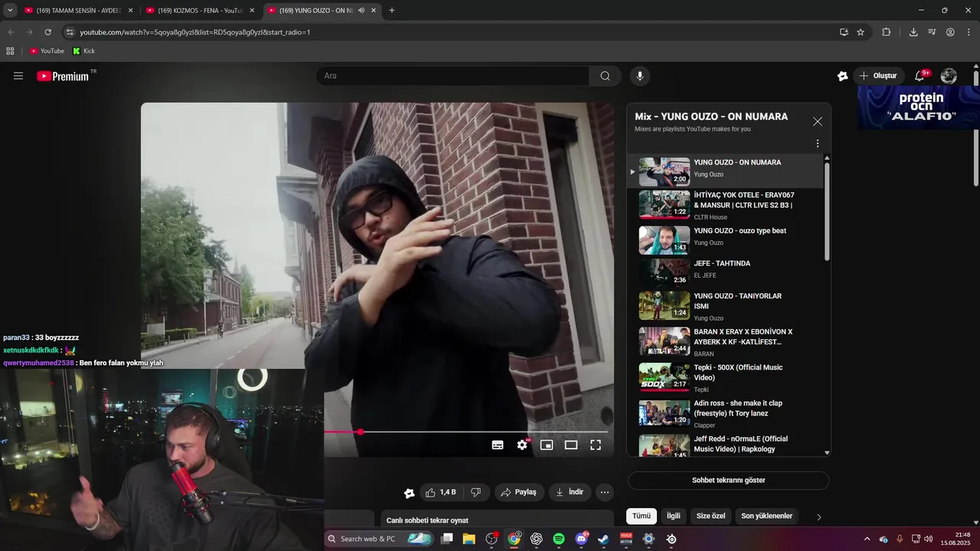
Task: Expand more filter chips with the right chevron
Action: pos(818,517)
